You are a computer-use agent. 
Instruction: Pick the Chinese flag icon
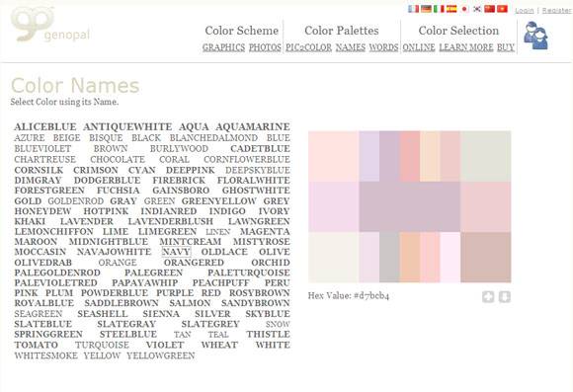pos(489,9)
